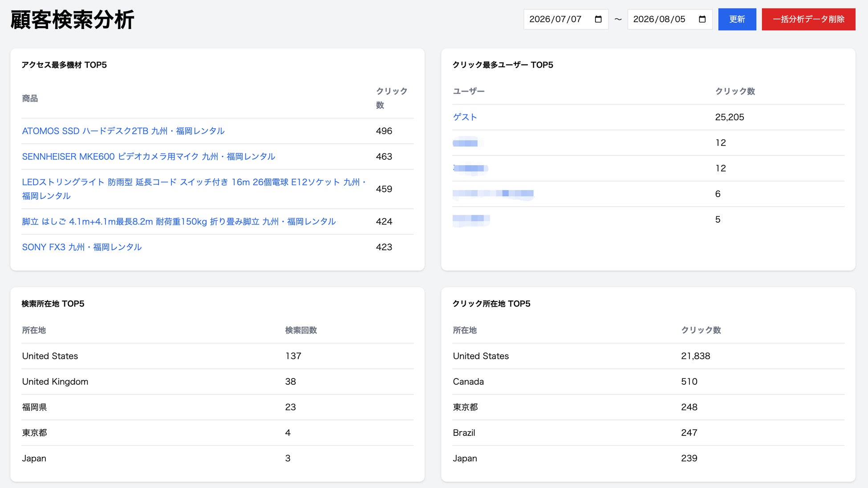
Task: Click search count 23 for 福岡県
Action: coord(290,407)
